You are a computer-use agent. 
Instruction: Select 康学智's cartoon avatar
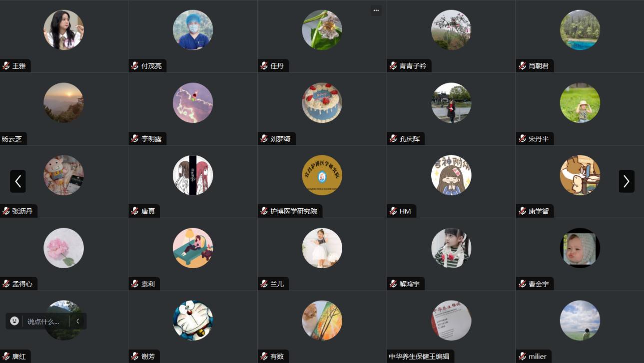[x=580, y=175]
